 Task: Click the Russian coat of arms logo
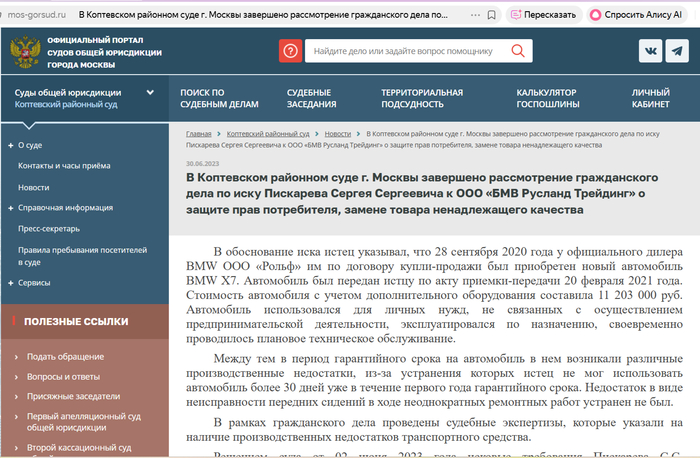pos(25,52)
